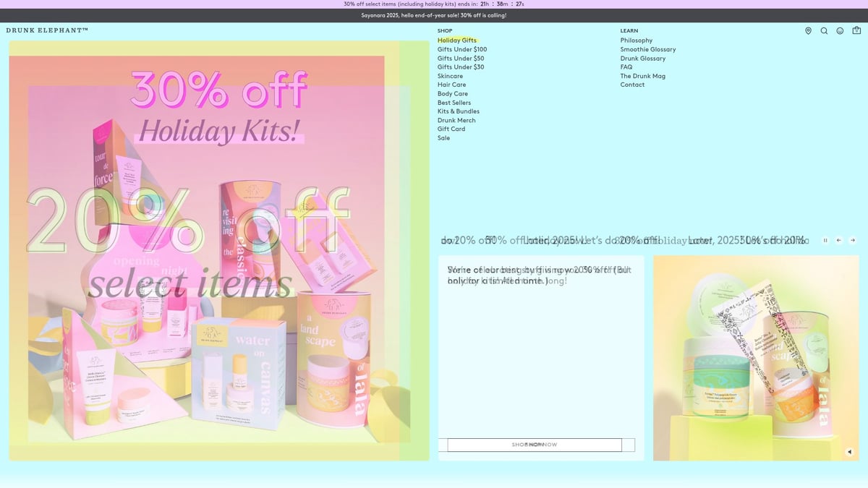Viewport: 868px width, 488px height.
Task: Click the search magnifying glass icon
Action: [824, 31]
